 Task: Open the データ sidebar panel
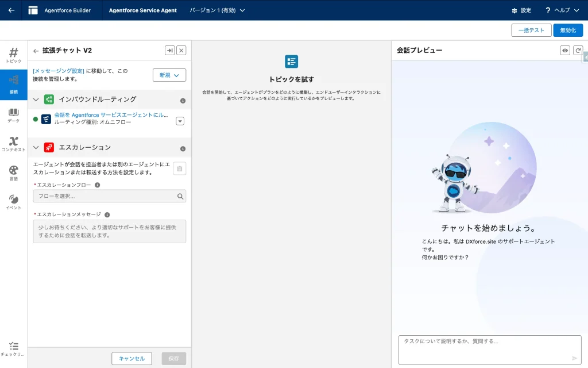point(14,115)
